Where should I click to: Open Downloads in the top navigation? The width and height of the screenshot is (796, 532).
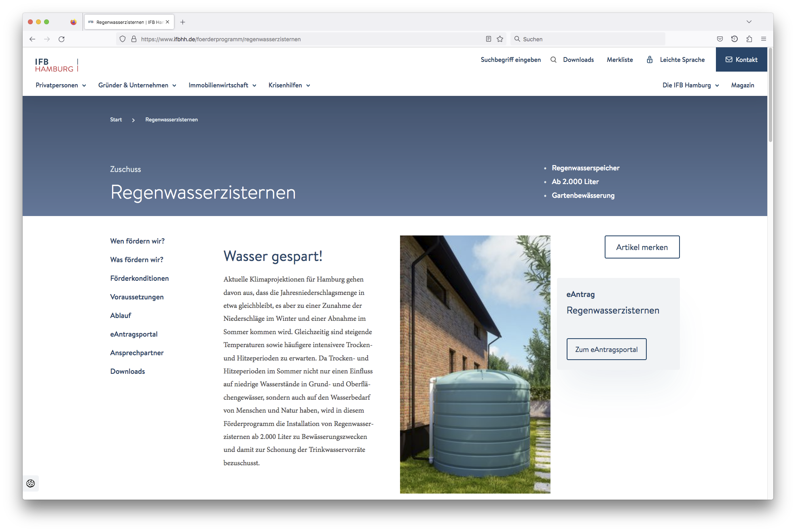(578, 60)
